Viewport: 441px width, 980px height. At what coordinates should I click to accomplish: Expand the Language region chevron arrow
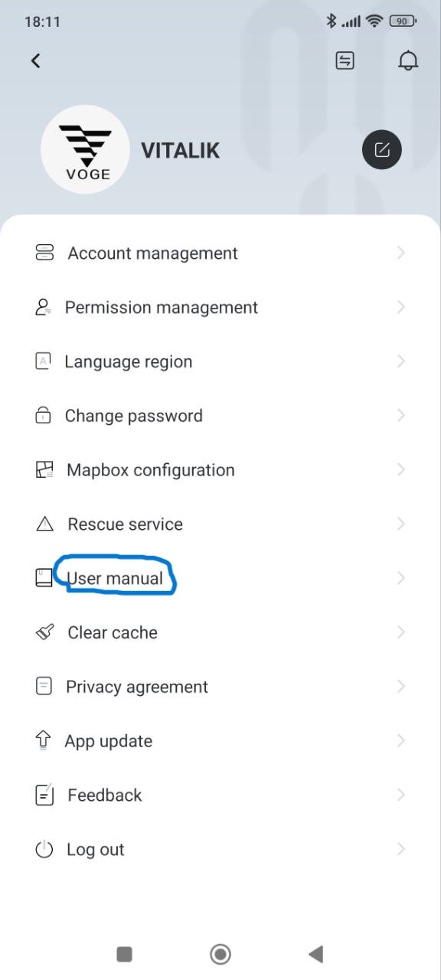click(401, 361)
